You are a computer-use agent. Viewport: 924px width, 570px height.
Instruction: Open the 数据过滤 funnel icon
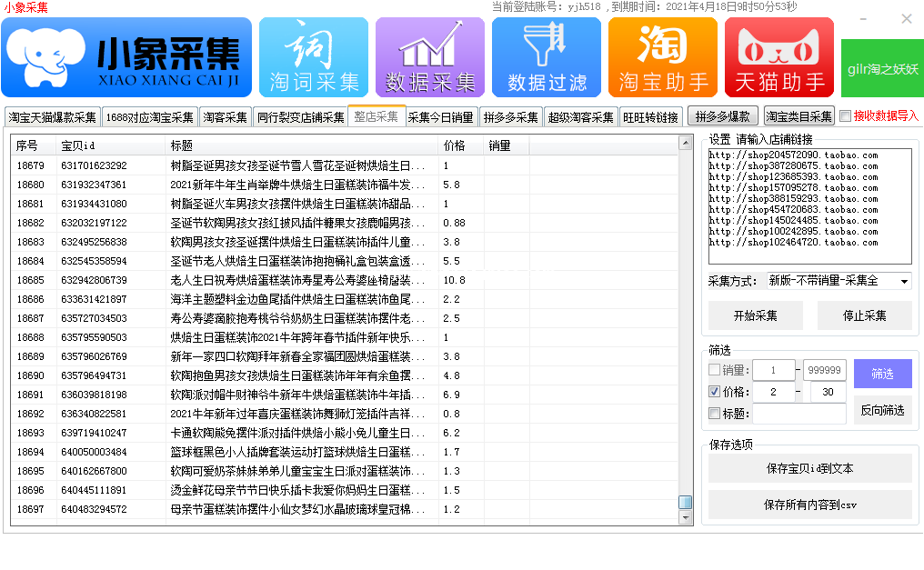point(547,57)
